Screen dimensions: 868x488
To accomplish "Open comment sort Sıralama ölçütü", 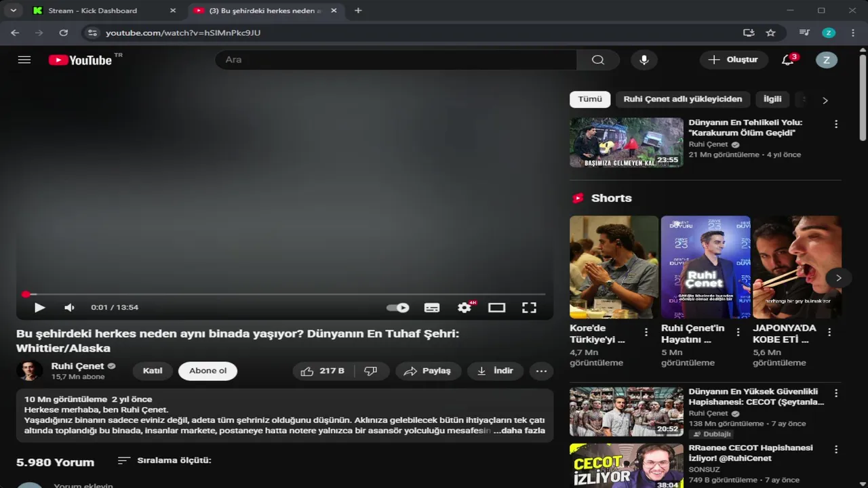I will coord(165,460).
